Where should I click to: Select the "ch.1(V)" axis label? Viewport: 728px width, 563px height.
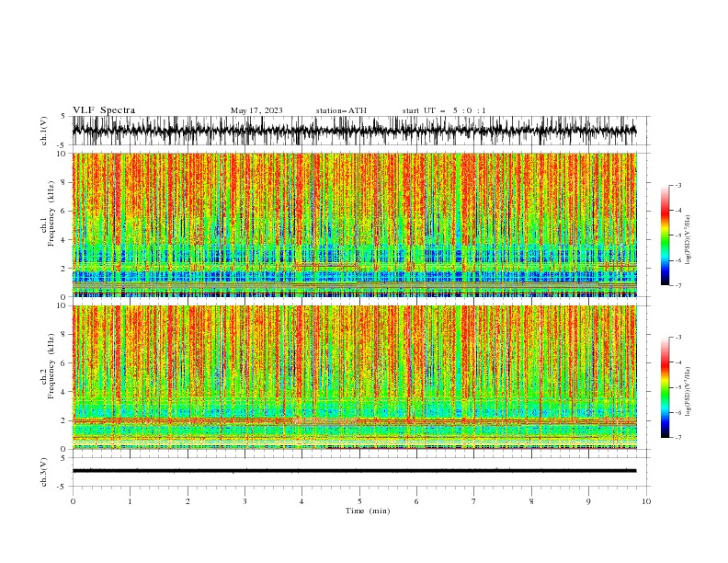[44, 131]
